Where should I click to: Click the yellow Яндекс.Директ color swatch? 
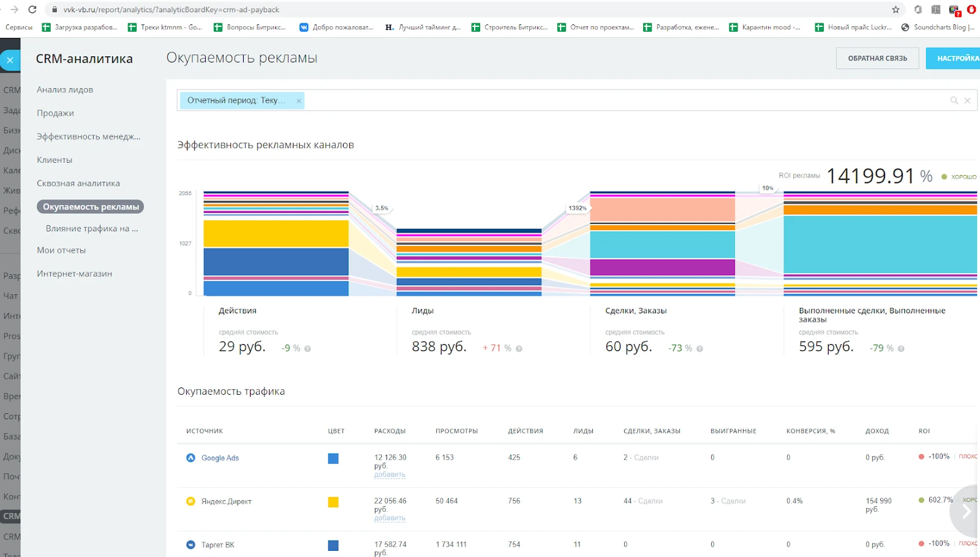[333, 502]
